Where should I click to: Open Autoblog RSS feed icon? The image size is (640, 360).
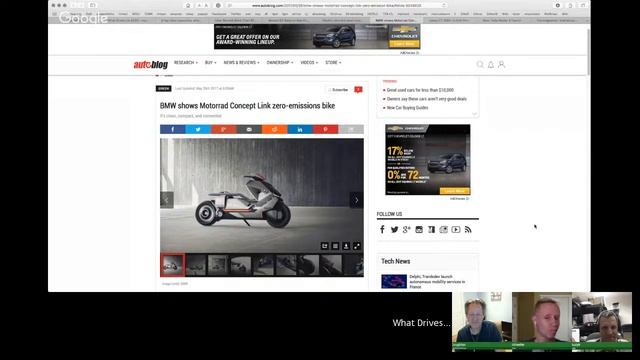468,229
